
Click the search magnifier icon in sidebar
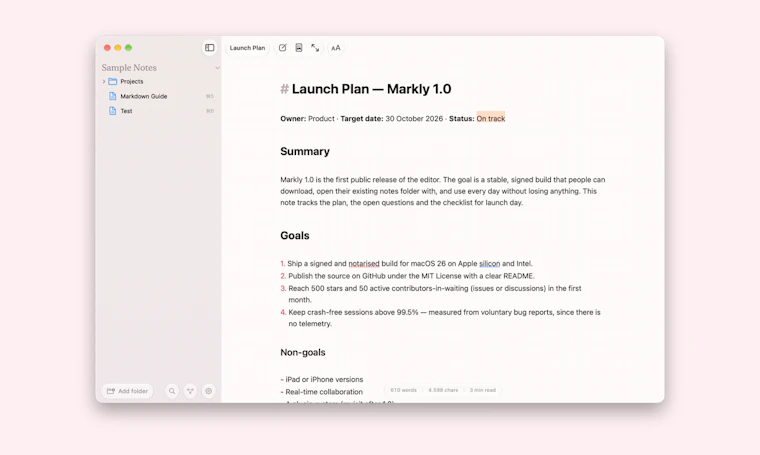[x=172, y=391]
